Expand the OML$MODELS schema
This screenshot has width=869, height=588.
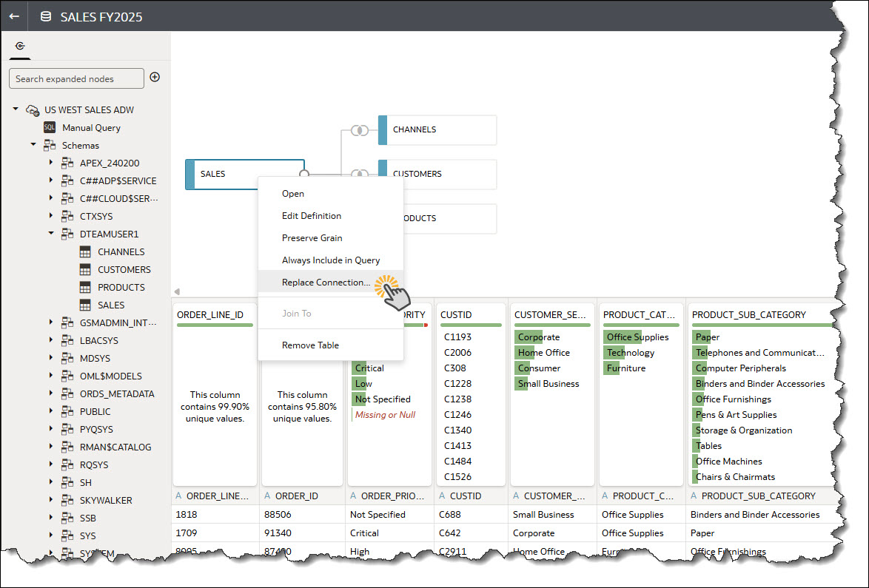point(51,375)
